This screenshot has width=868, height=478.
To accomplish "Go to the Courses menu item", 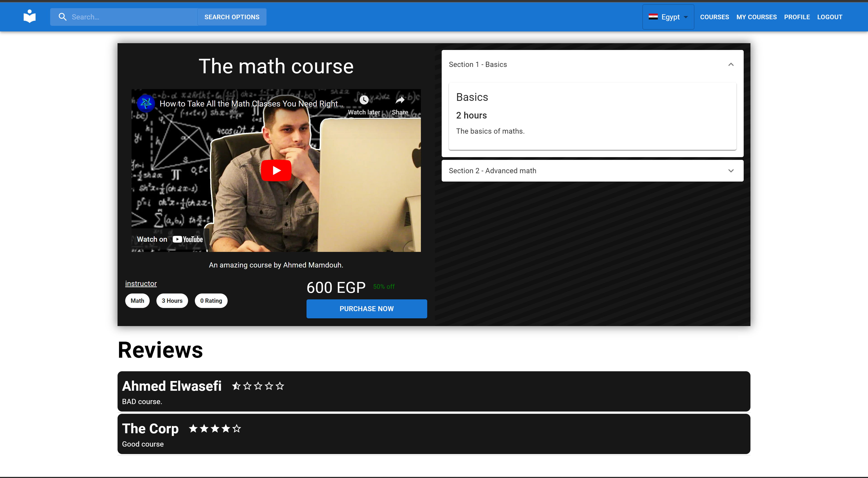I will tap(714, 17).
